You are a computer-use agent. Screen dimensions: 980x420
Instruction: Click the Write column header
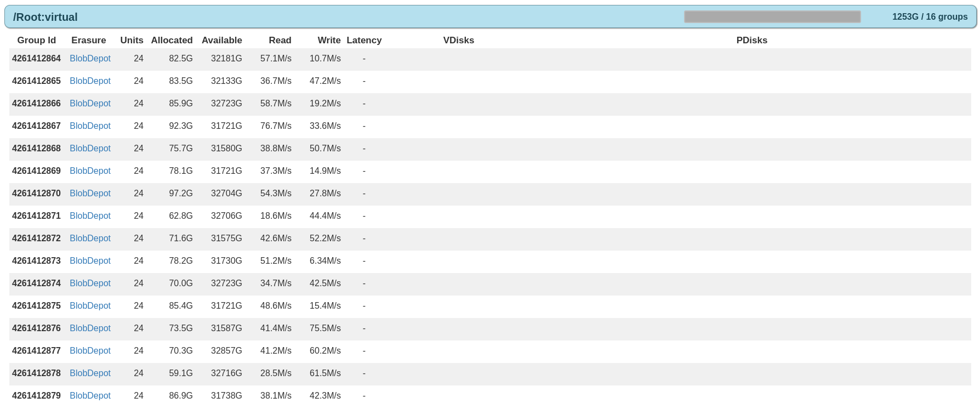click(x=329, y=41)
